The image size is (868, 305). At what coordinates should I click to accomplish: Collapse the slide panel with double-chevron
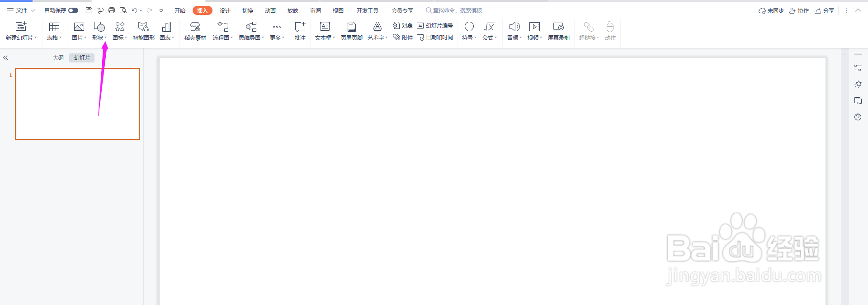coord(5,57)
